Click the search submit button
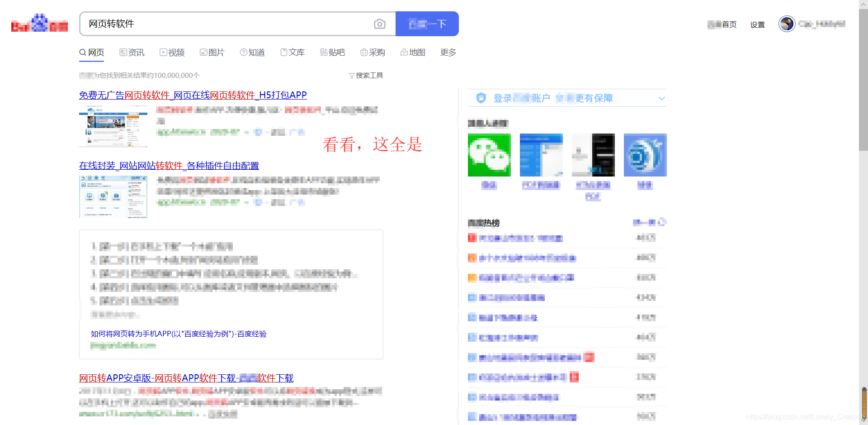This screenshot has height=425, width=868. pos(427,24)
